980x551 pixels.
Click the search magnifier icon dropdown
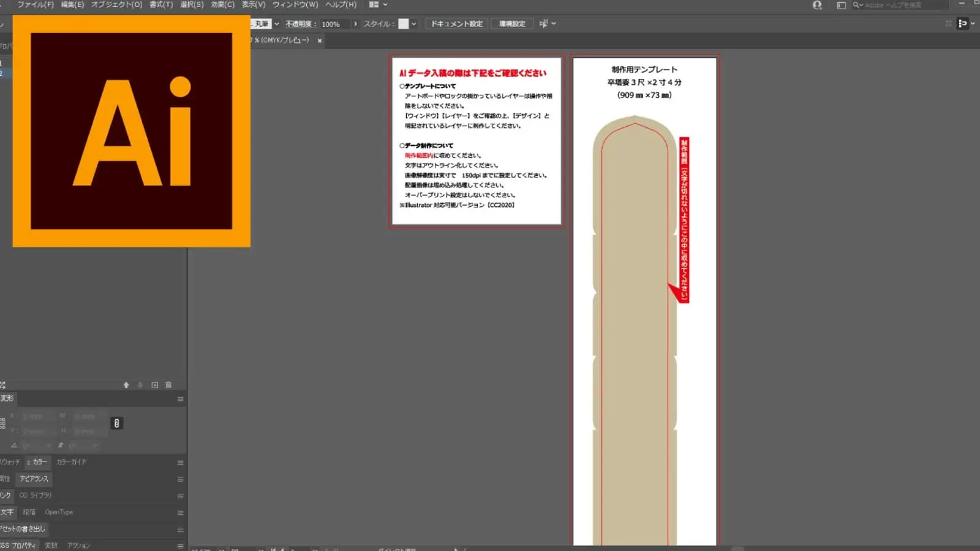pyautogui.click(x=858, y=5)
